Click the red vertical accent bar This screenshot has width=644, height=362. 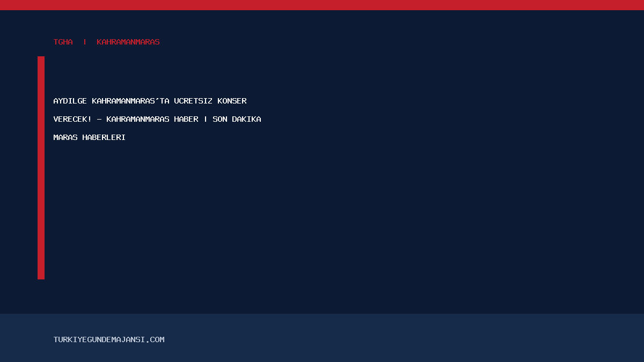[x=41, y=168]
